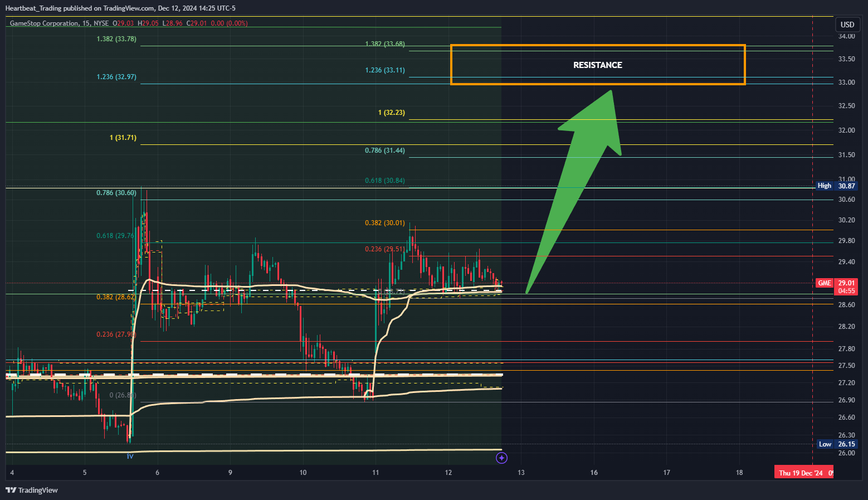Click the 'Thu 19 Dec '24' date marker
The image size is (868, 500).
[803, 473]
